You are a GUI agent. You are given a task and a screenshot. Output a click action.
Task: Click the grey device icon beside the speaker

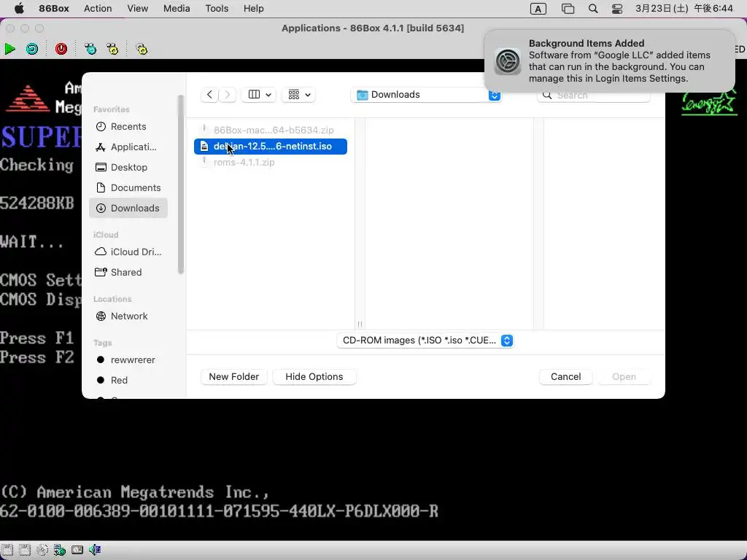[x=77, y=550]
